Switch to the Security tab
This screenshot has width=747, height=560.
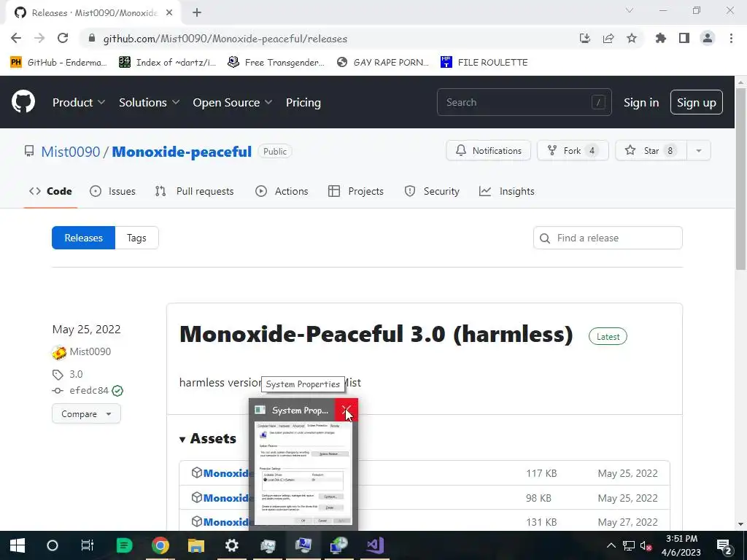[432, 191]
